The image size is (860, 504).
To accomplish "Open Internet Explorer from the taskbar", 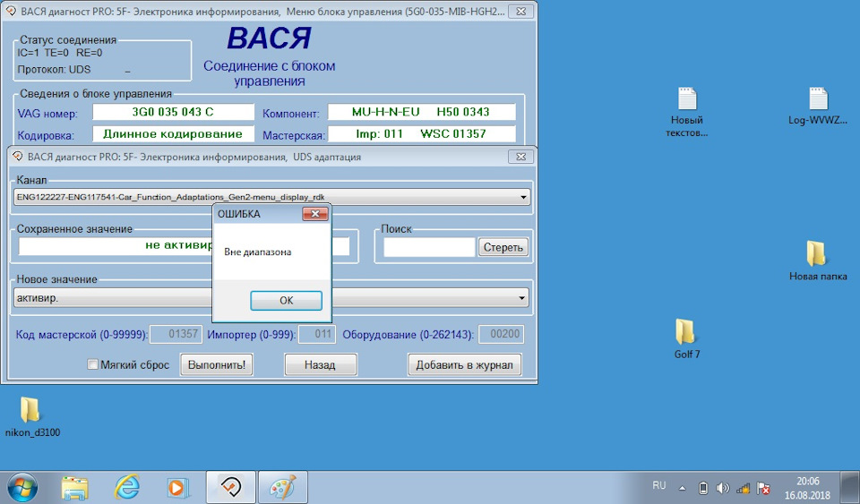I will [126, 487].
